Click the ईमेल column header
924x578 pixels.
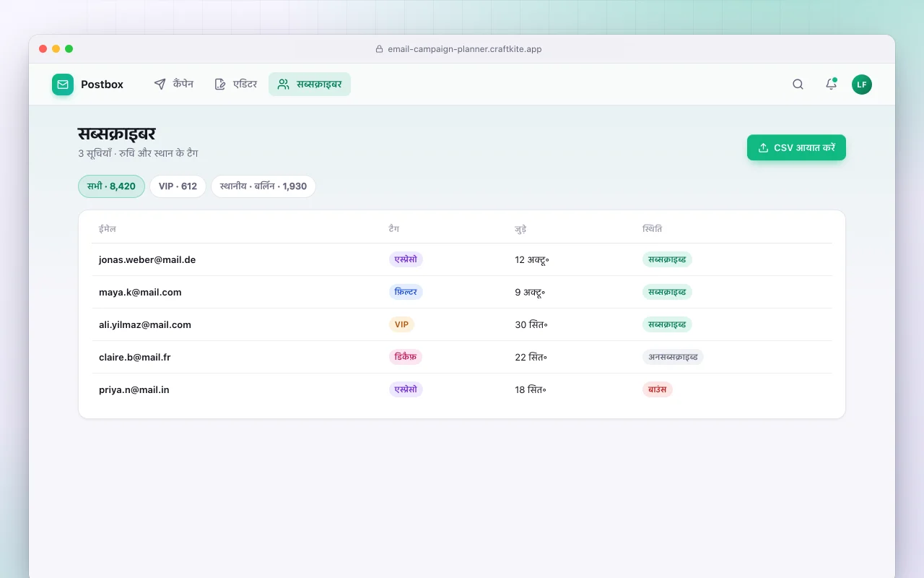click(108, 229)
